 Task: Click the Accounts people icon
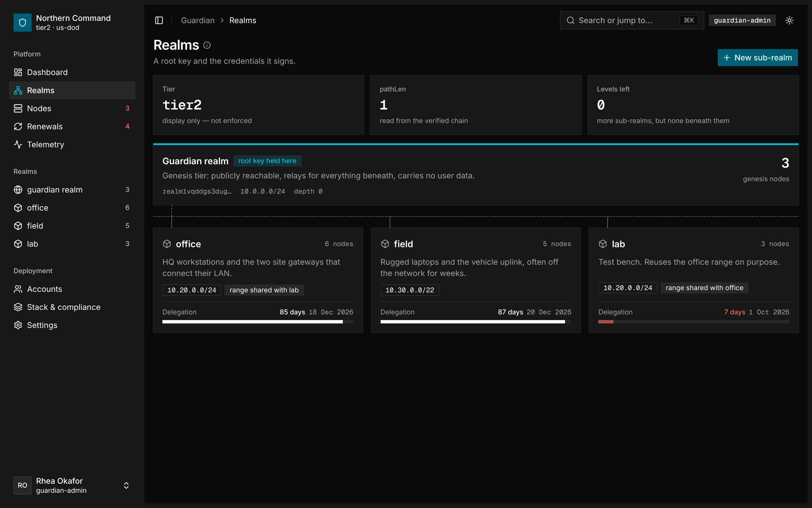point(18,289)
